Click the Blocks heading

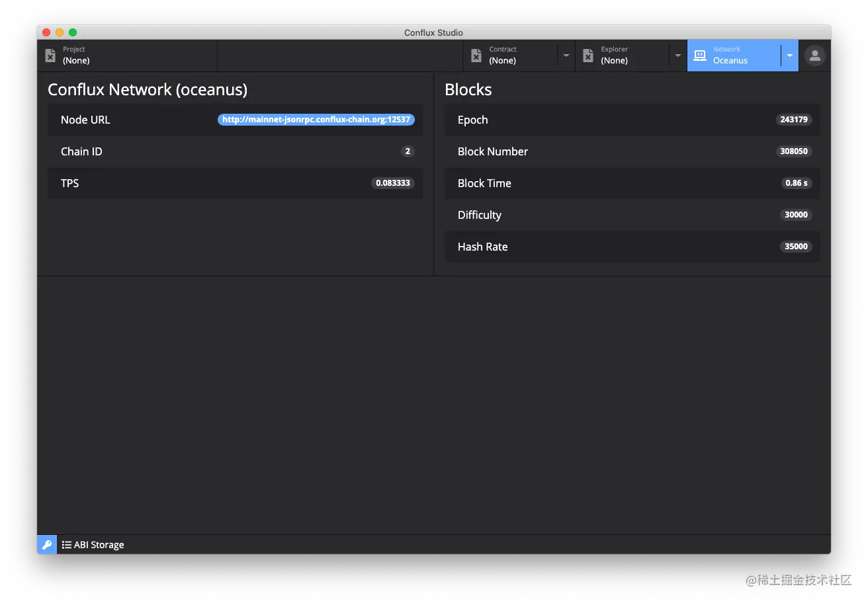[x=468, y=89]
